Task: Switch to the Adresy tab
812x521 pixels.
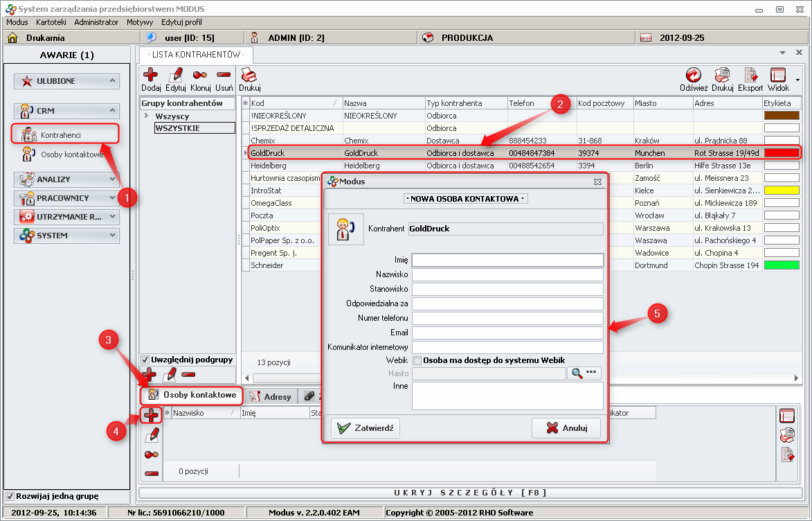Action: [x=271, y=396]
